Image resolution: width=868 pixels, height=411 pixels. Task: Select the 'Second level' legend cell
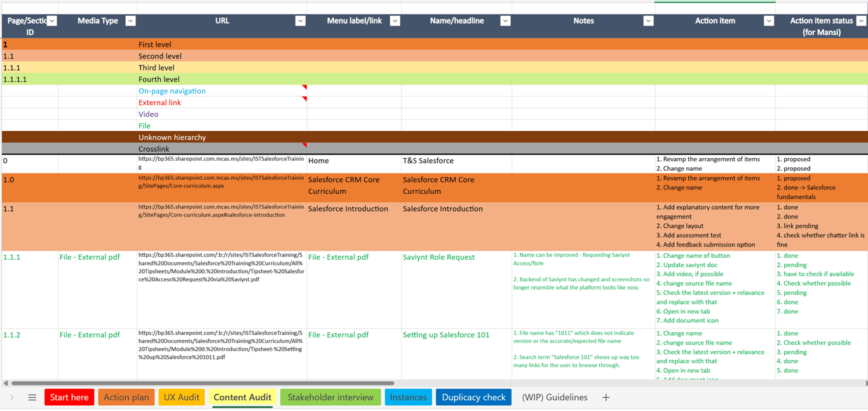coord(222,56)
